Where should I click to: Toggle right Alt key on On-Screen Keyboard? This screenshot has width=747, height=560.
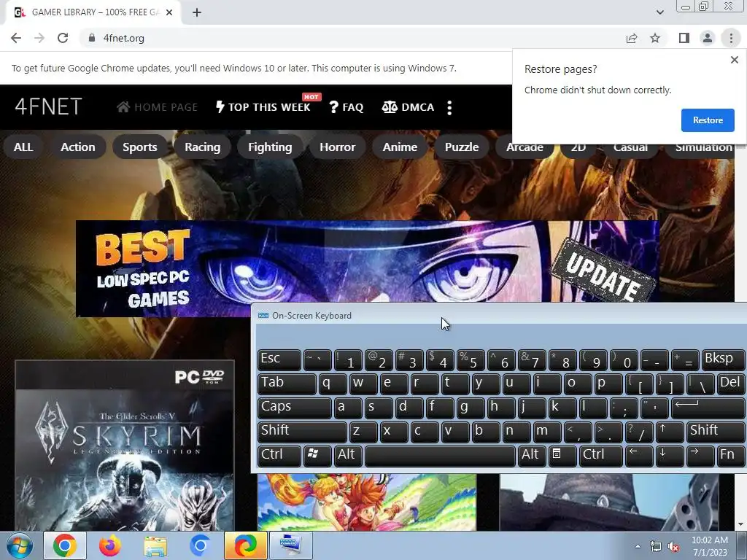tap(531, 455)
